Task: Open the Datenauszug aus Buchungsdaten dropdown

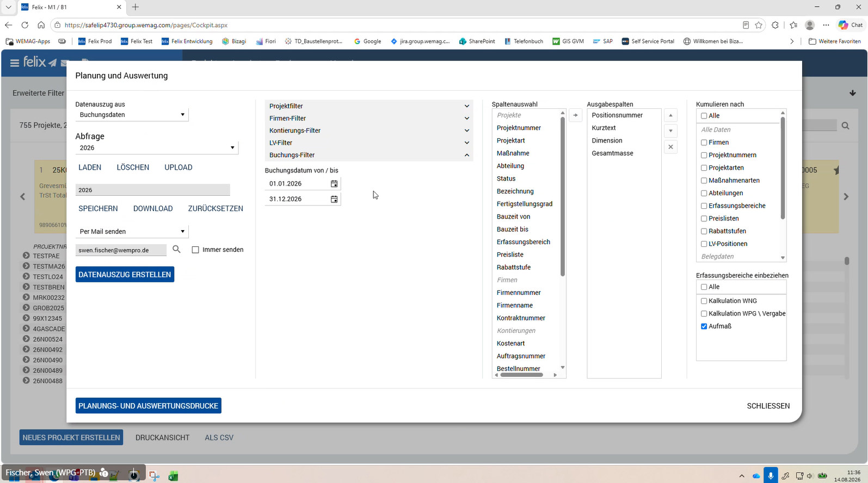Action: pyautogui.click(x=132, y=115)
